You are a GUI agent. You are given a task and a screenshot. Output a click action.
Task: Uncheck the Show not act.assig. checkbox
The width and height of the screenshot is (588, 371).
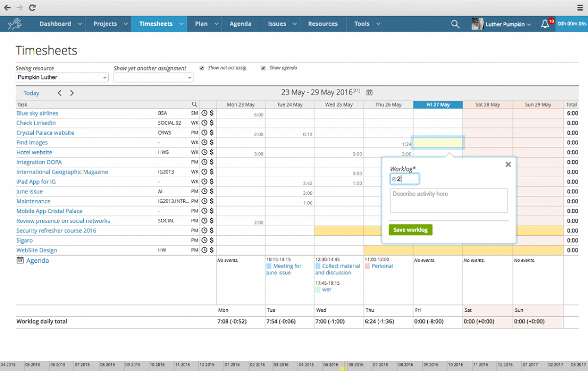click(202, 68)
